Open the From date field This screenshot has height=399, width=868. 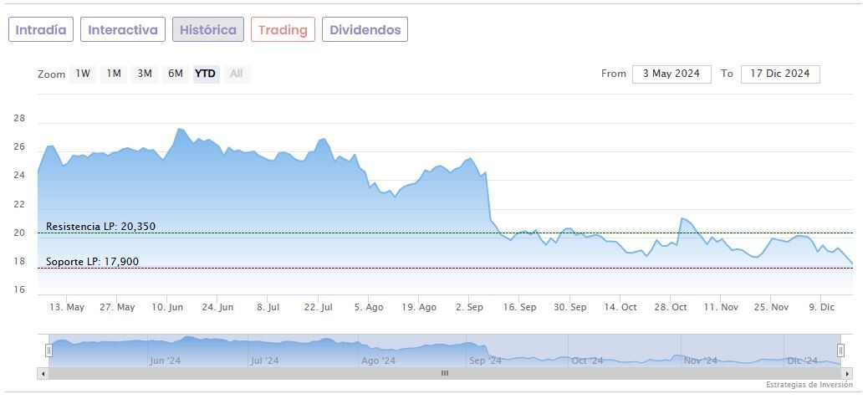point(671,74)
